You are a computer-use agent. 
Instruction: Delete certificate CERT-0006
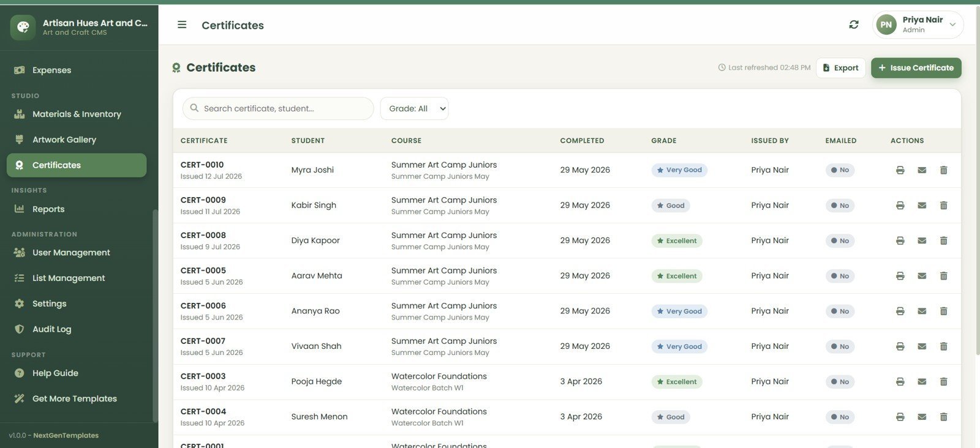[943, 311]
